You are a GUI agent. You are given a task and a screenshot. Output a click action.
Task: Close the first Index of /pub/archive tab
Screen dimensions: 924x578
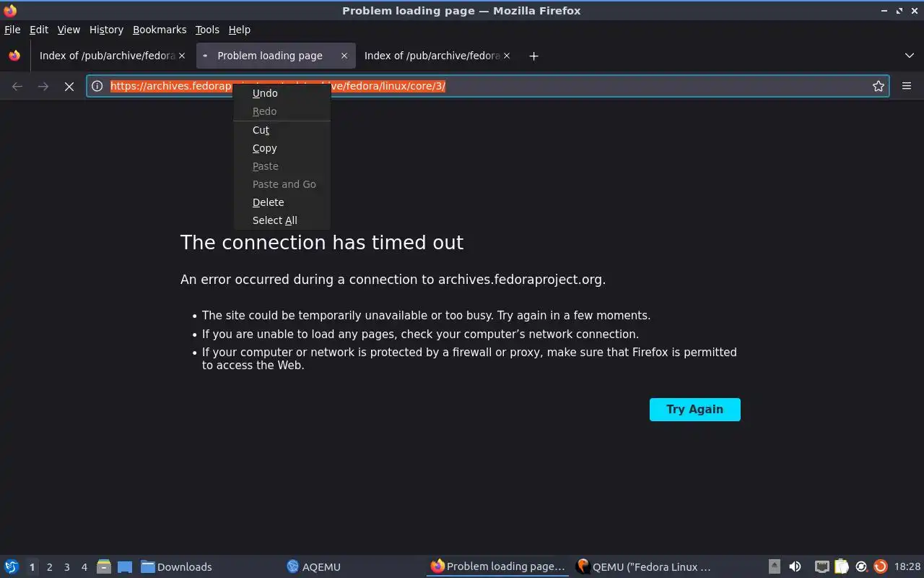[x=182, y=56]
